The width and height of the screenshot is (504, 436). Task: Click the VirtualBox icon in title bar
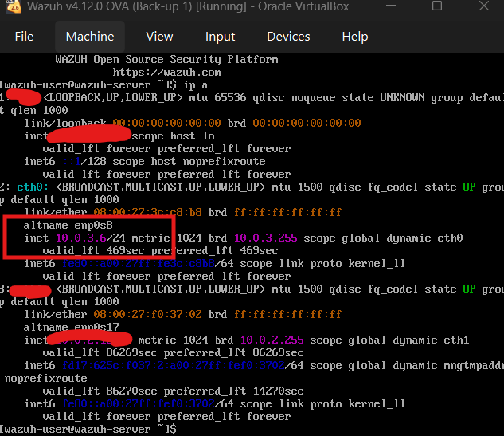[x=13, y=6]
